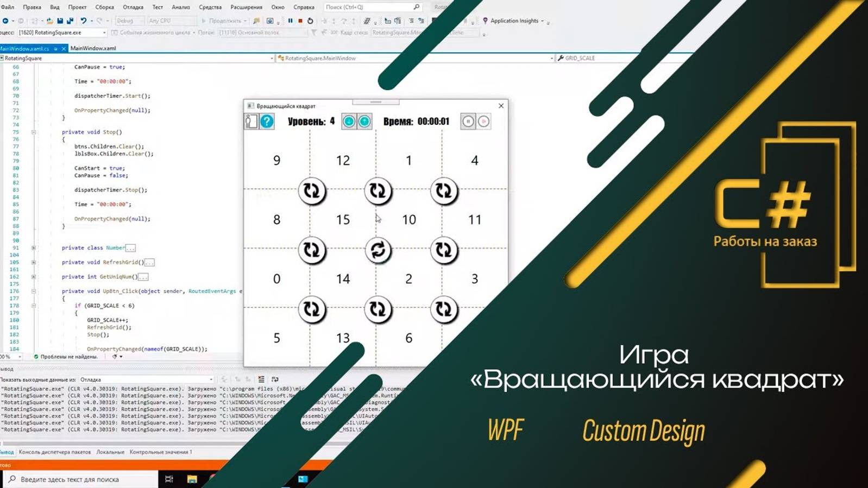Open the process [1620] RotatingSquare.exe dropdown
The image size is (868, 488).
(x=62, y=33)
